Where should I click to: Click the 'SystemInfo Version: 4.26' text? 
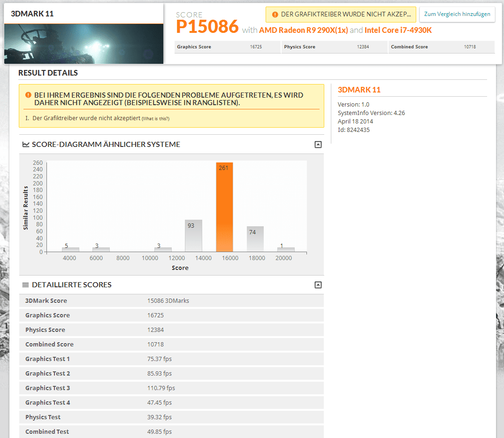tap(371, 113)
